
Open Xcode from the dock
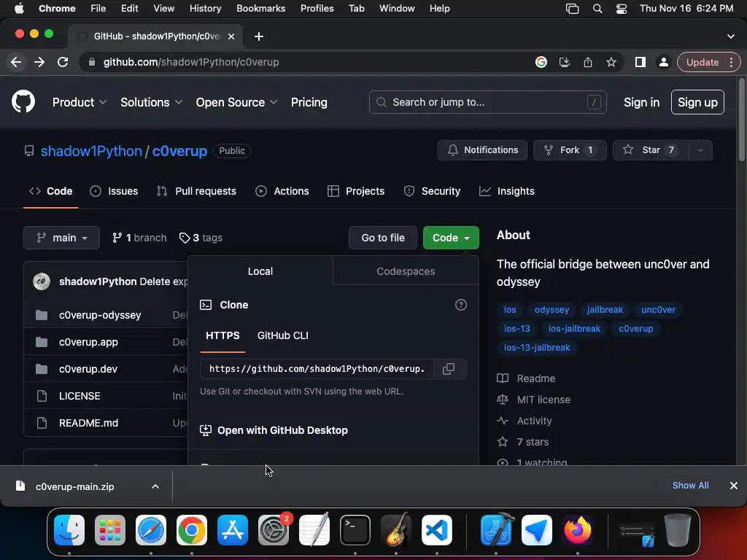click(496, 530)
